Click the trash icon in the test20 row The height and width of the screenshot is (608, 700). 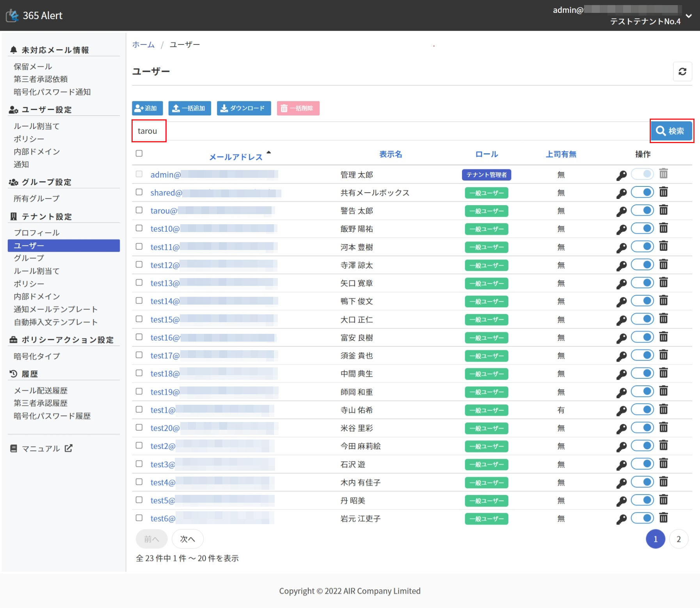pos(663,428)
